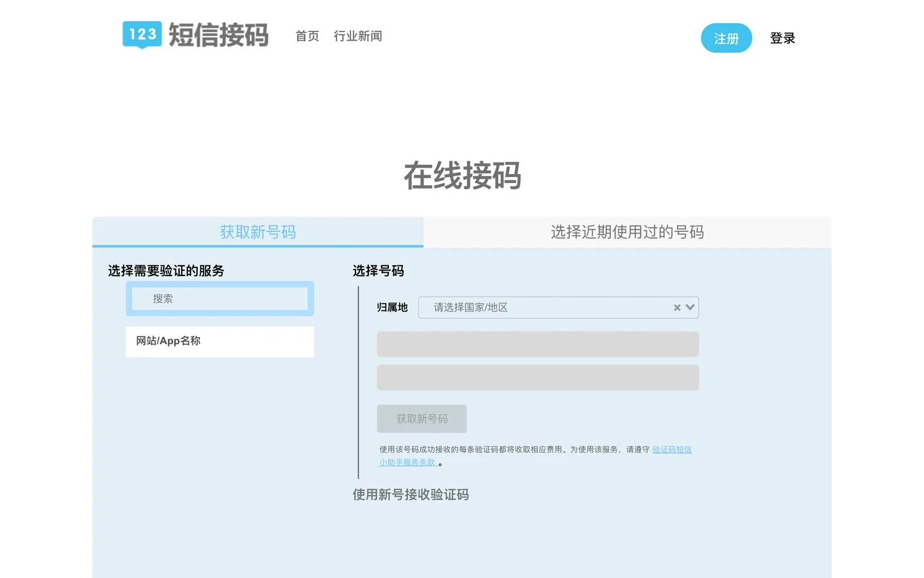Image resolution: width=924 pixels, height=578 pixels.
Task: Click the 网站/App名称 list header row
Action: pyautogui.click(x=219, y=341)
